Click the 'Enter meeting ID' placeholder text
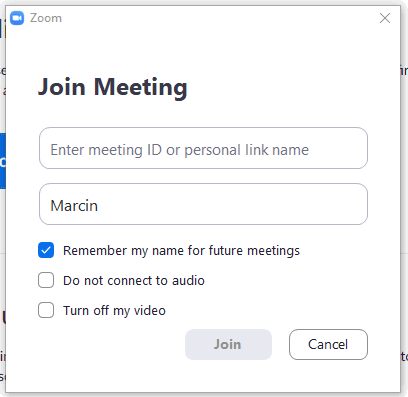The height and width of the screenshot is (397, 408). 180,150
